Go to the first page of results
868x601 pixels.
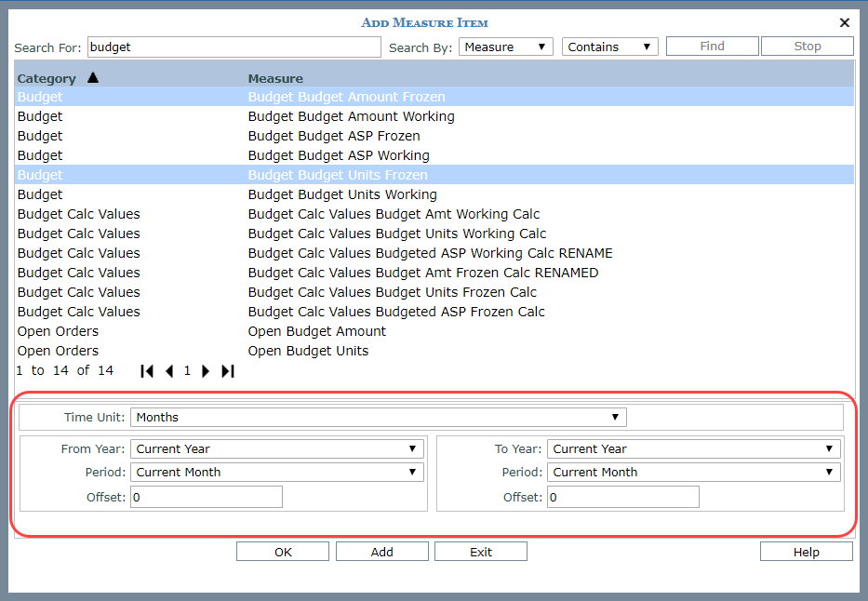click(147, 371)
